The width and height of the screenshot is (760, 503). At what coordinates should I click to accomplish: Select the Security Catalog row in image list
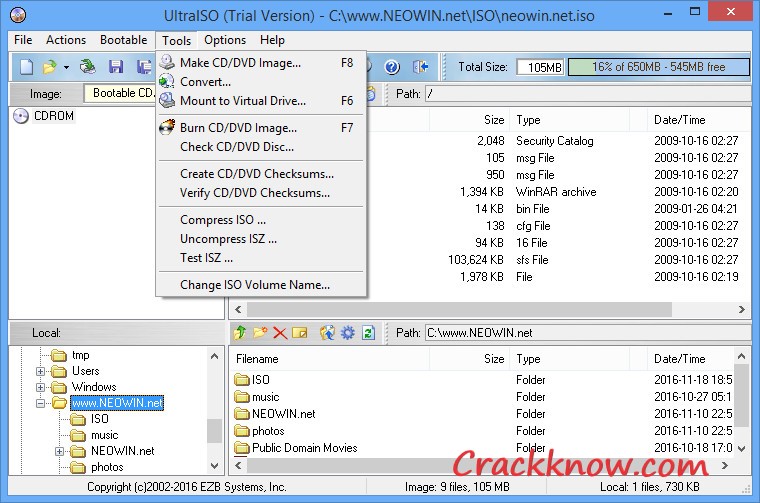(557, 141)
